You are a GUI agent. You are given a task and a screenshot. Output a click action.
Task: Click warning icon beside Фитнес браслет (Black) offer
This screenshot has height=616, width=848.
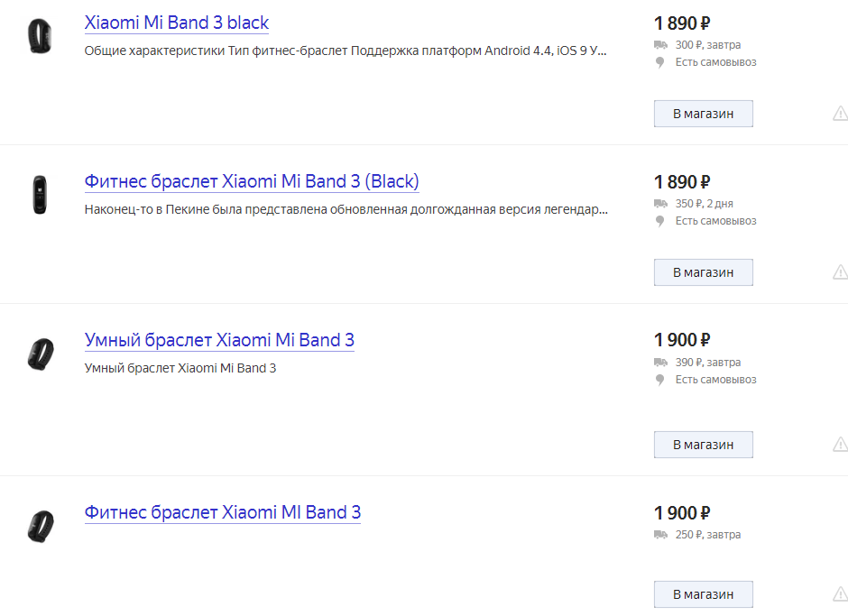click(x=840, y=272)
